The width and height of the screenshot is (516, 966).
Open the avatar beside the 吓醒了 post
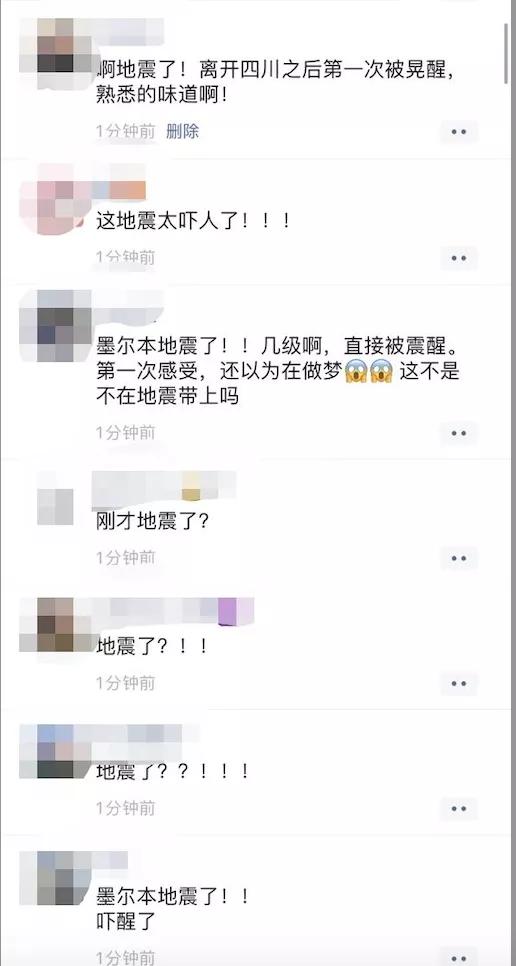click(55, 879)
